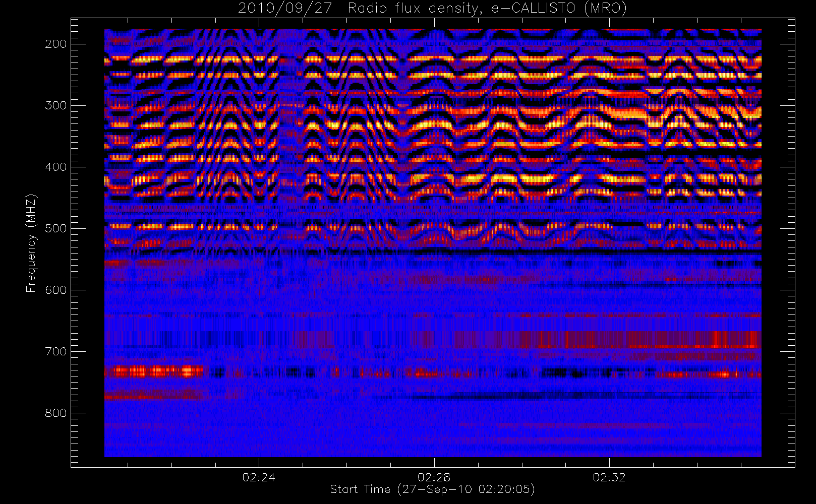This screenshot has width=816, height=504.
Task: Click the 300 frequency tick label
Action: (x=55, y=105)
